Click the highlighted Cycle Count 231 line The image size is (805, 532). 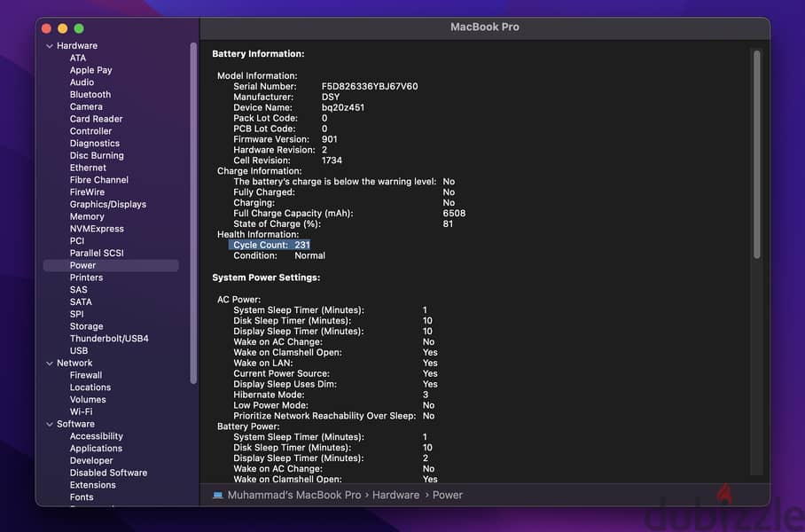[270, 246]
